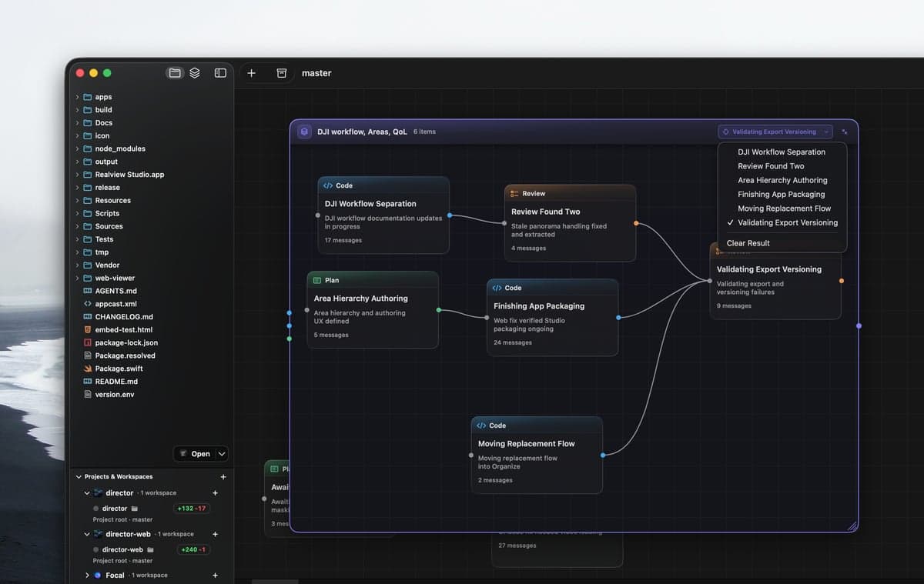Viewport: 924px width, 584px height.
Task: Click the +132 -17 diff badge
Action: click(x=192, y=509)
